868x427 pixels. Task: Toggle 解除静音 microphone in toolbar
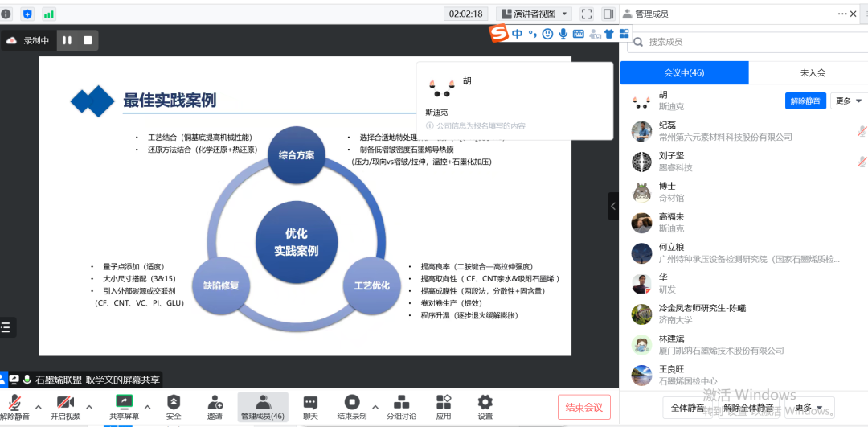15,408
